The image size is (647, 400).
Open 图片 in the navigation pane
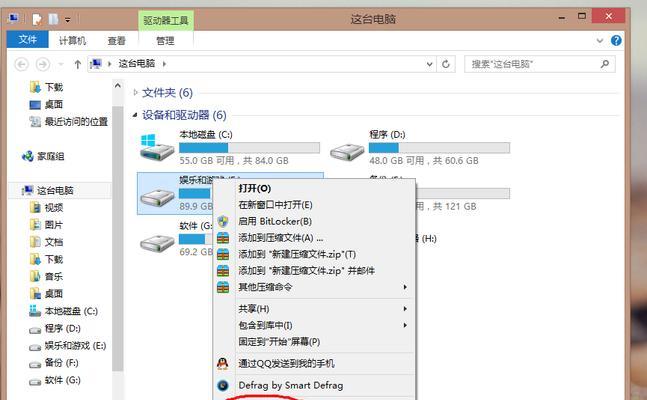pyautogui.click(x=54, y=225)
